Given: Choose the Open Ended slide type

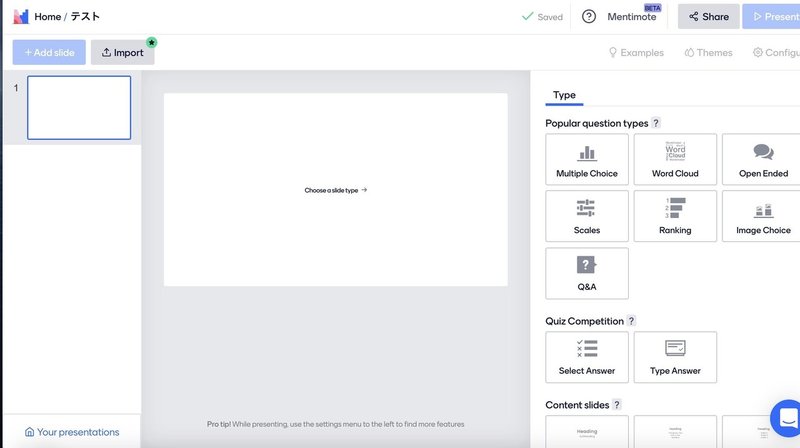Looking at the screenshot, I should [763, 160].
